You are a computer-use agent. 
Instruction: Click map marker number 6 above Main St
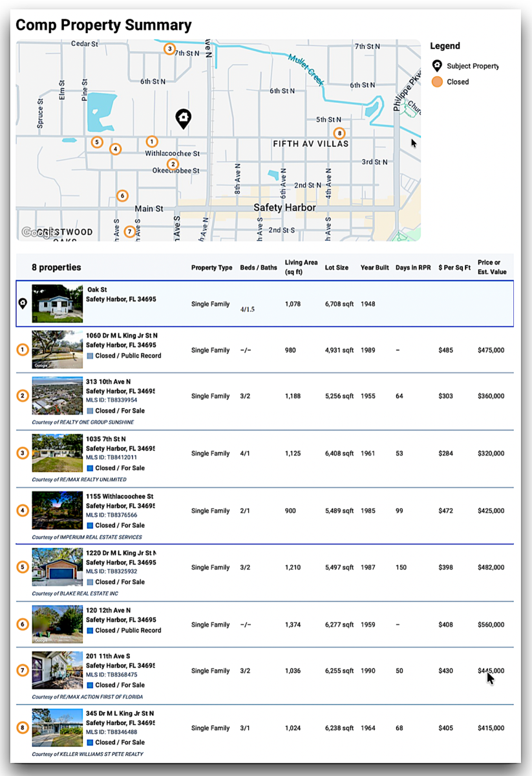pyautogui.click(x=122, y=195)
